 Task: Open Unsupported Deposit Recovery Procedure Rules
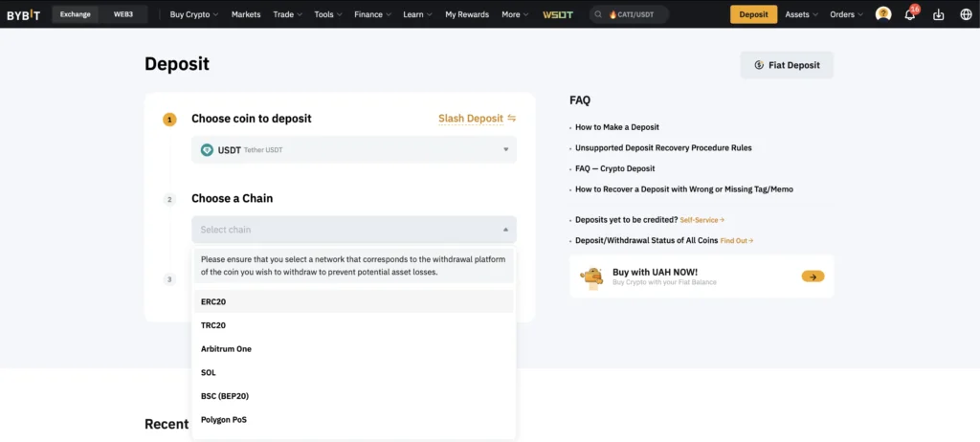click(x=663, y=148)
